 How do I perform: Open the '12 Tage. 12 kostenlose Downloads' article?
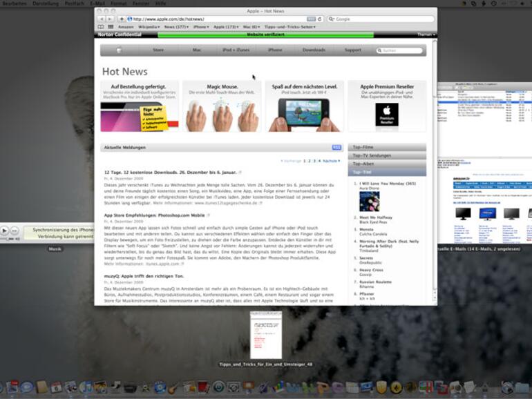click(170, 172)
